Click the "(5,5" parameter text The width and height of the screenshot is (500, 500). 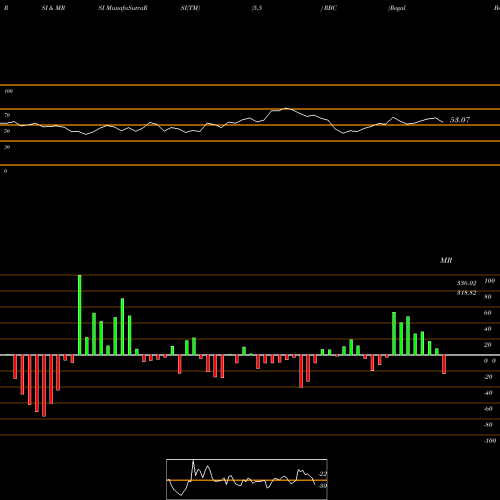(257, 8)
